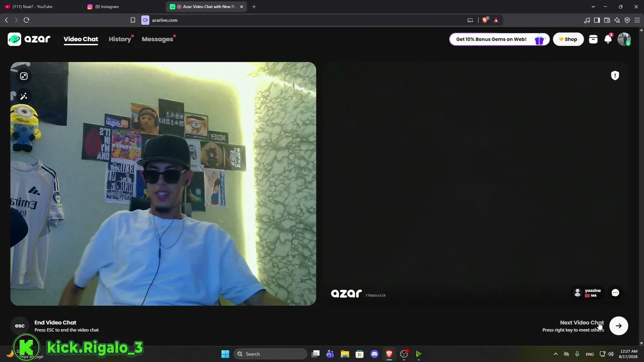Open Microsoft Teams from taskbar
The width and height of the screenshot is (644, 362).
[x=330, y=354]
